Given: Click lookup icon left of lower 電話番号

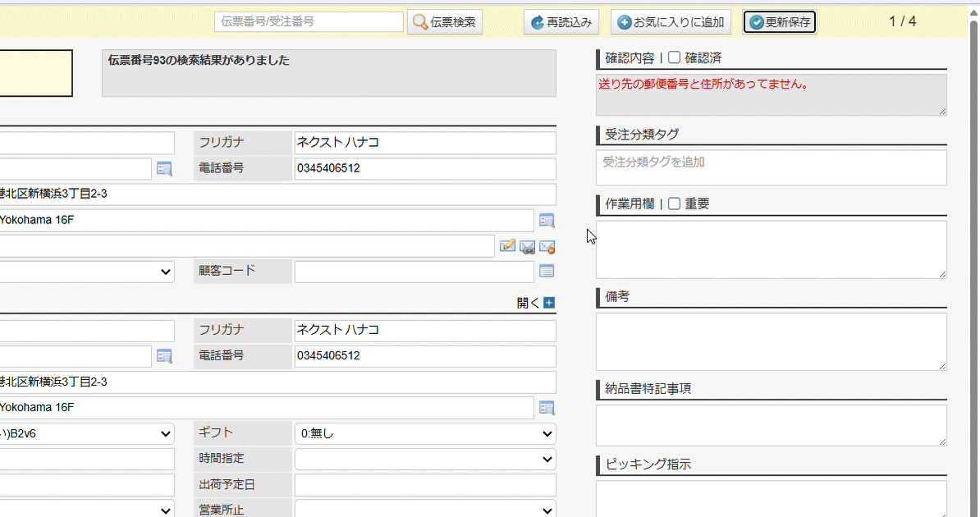Looking at the screenshot, I should click(x=164, y=356).
